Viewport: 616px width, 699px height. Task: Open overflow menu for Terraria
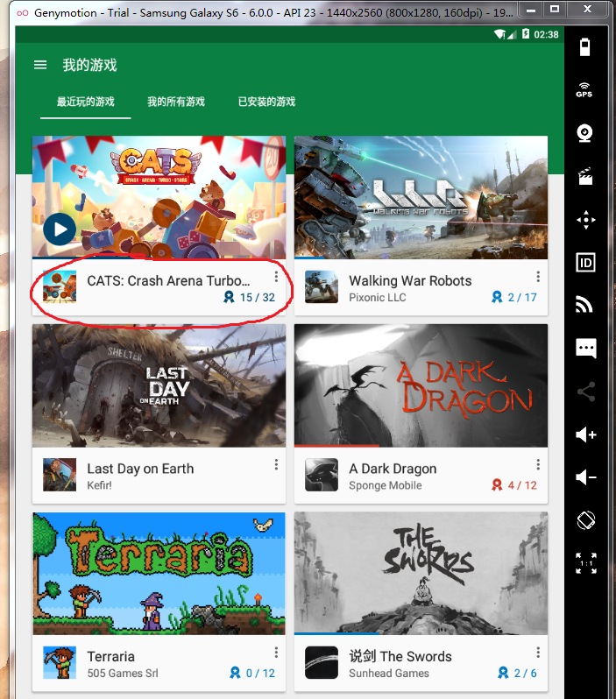click(x=276, y=653)
